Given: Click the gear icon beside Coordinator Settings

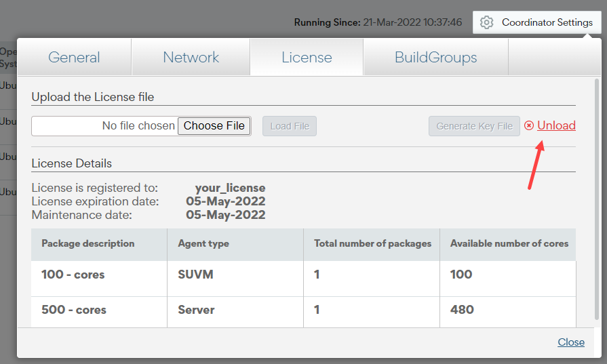Looking at the screenshot, I should point(486,22).
